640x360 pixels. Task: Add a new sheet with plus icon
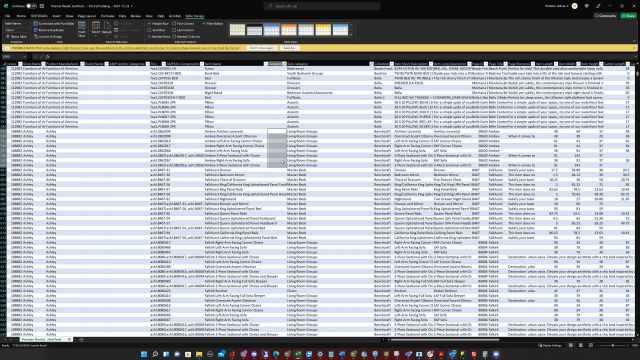pyautogui.click(x=81, y=340)
